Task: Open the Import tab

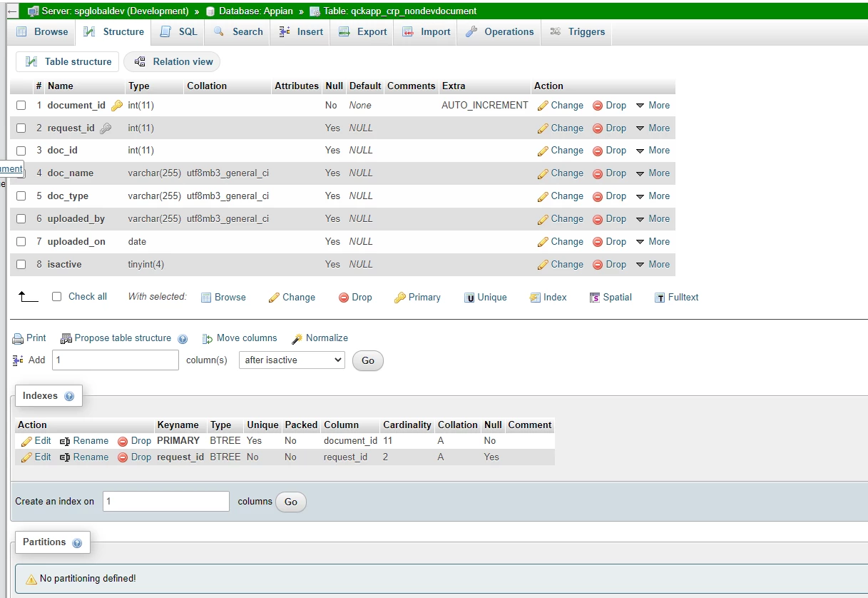Action: [426, 32]
